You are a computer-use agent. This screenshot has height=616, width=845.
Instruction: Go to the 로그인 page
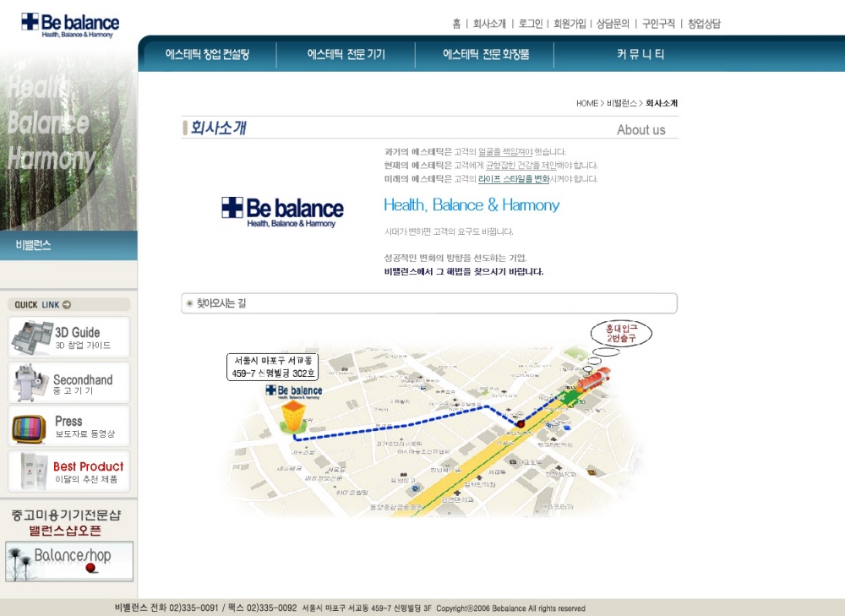(531, 24)
